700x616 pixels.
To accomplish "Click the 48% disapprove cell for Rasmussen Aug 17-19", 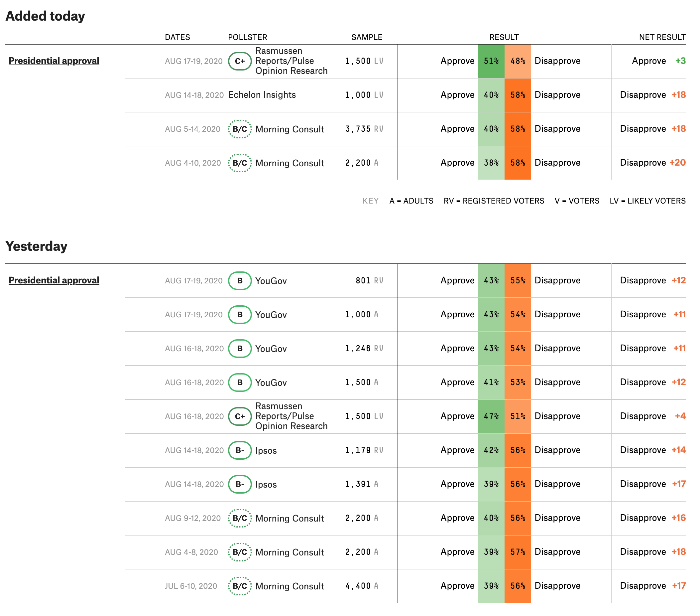I will tap(518, 61).
